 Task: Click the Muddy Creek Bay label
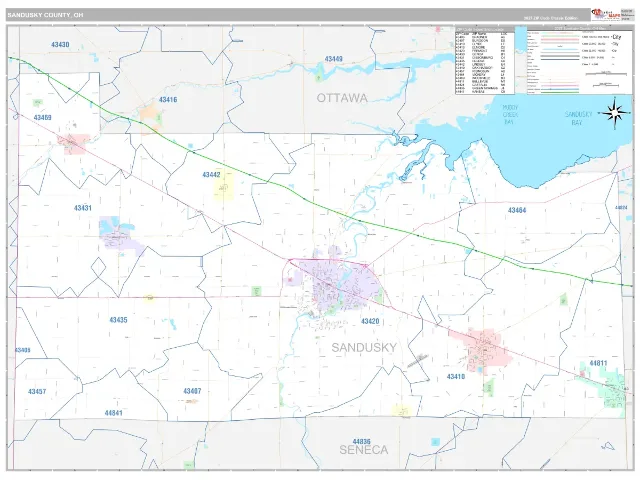pyautogui.click(x=509, y=115)
